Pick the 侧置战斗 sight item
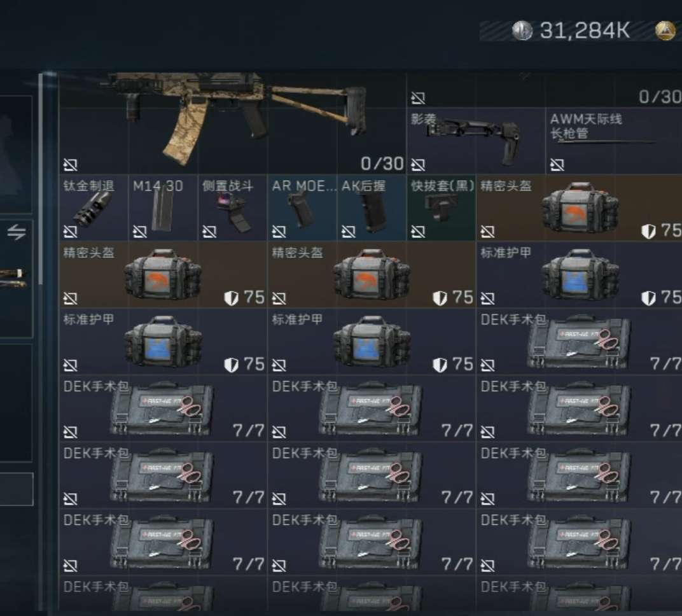 coord(233,207)
